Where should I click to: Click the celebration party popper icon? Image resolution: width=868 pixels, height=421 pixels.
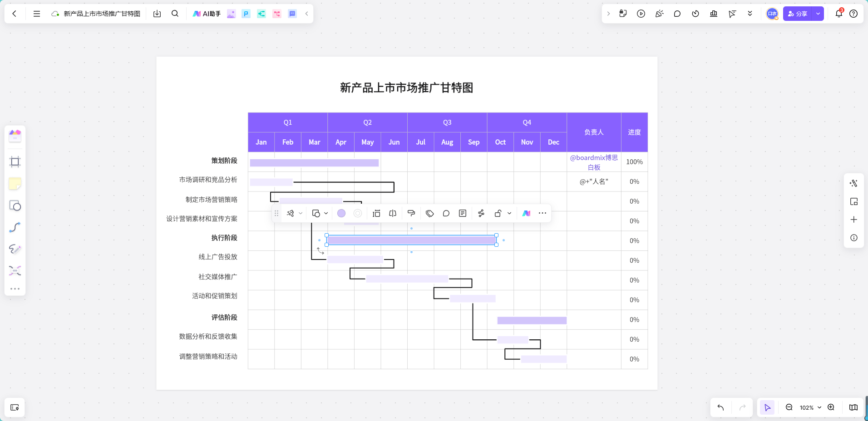pyautogui.click(x=659, y=14)
